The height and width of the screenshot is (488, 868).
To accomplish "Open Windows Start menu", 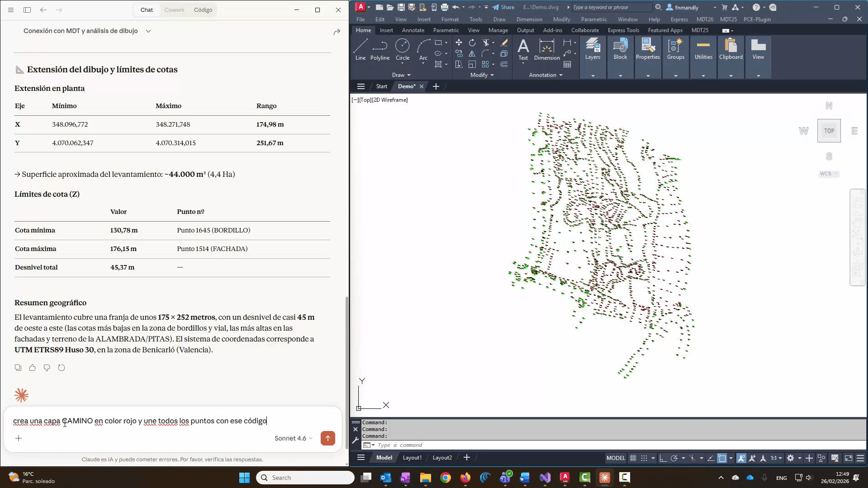I will pyautogui.click(x=244, y=478).
